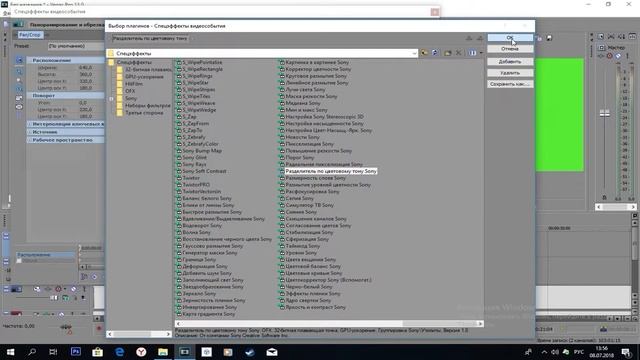Screen dimensions: 640x360
Task: Select the Медиана Sony plugin
Action: point(302,103)
